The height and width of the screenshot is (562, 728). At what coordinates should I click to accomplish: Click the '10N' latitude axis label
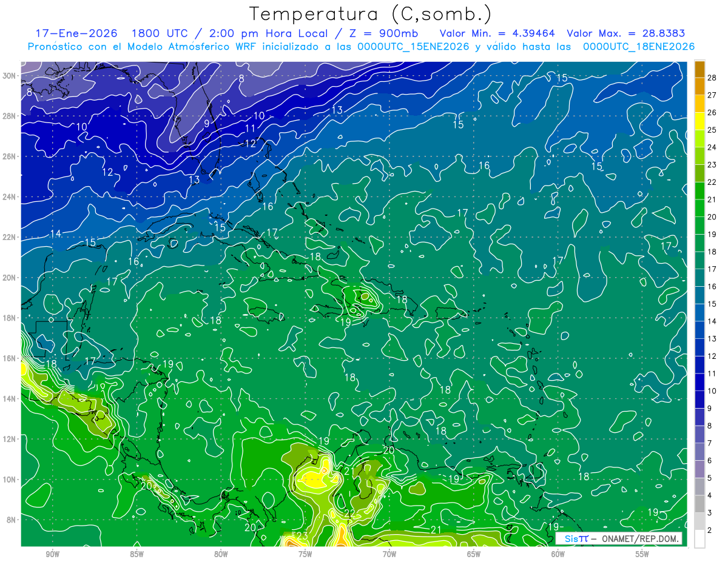tap(10, 480)
